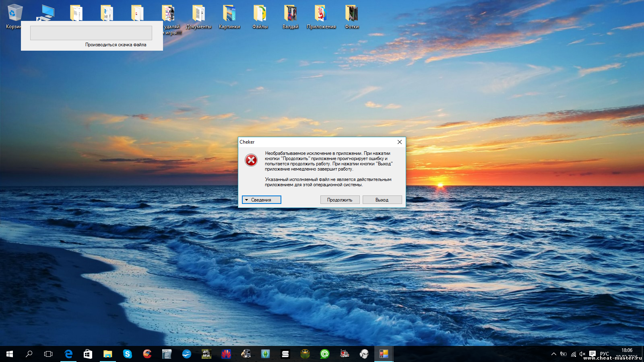Click the download progress bar
This screenshot has height=362, width=644.
pos(91,33)
